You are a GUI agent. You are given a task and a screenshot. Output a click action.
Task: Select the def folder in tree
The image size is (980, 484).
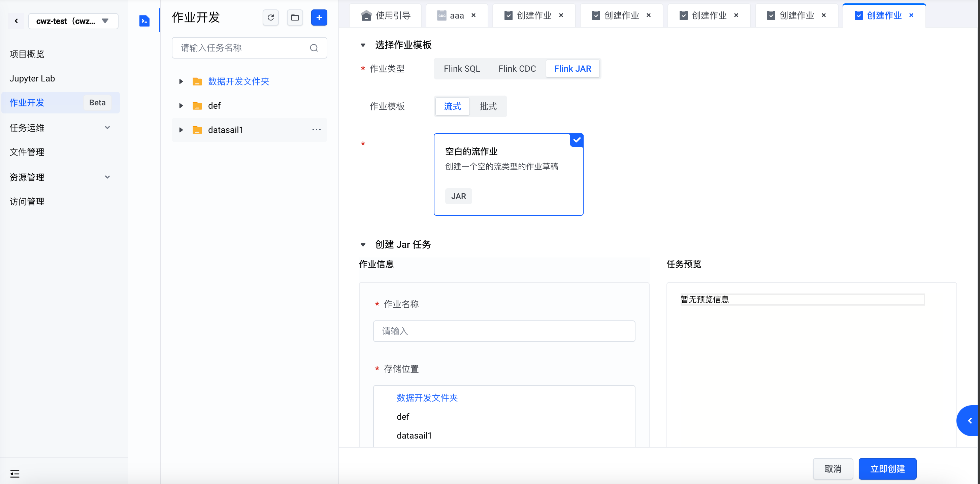(x=214, y=106)
